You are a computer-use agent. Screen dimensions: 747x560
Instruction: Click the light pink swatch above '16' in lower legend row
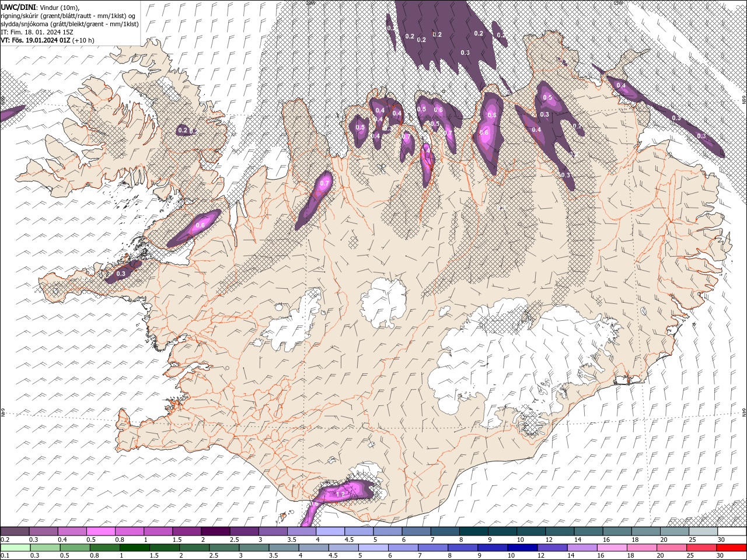[612, 548]
